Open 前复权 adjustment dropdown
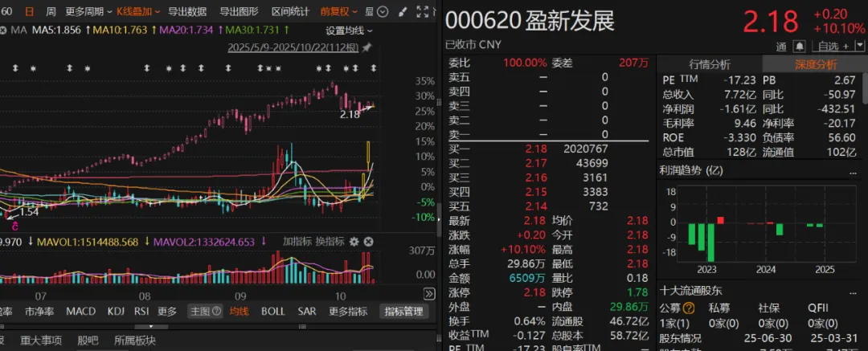Screen dimensions: 868x351 click(x=339, y=11)
